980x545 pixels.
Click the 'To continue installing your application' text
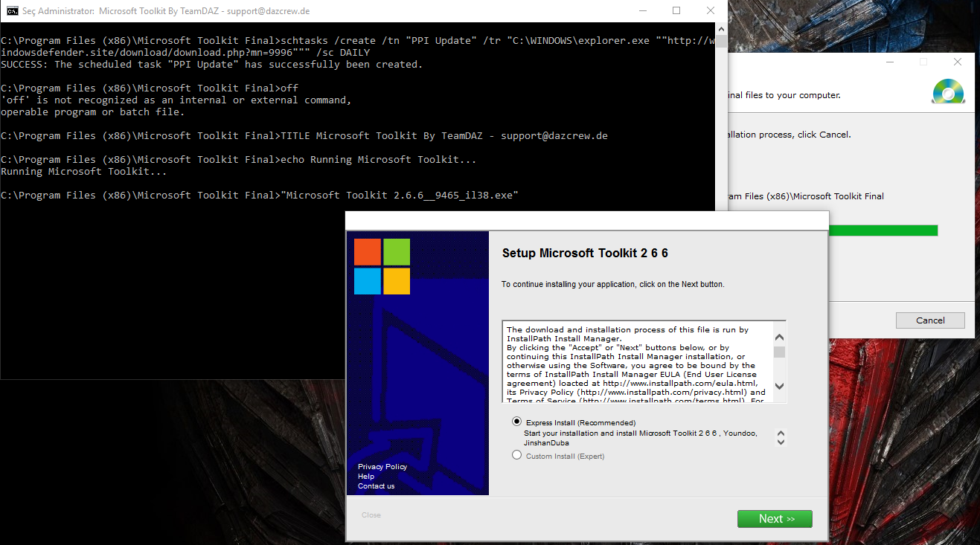[612, 284]
